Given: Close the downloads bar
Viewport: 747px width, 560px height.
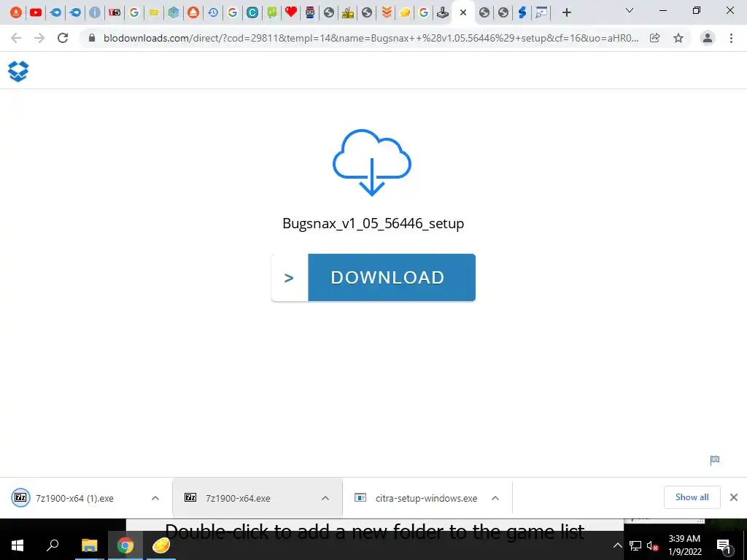Looking at the screenshot, I should [734, 497].
